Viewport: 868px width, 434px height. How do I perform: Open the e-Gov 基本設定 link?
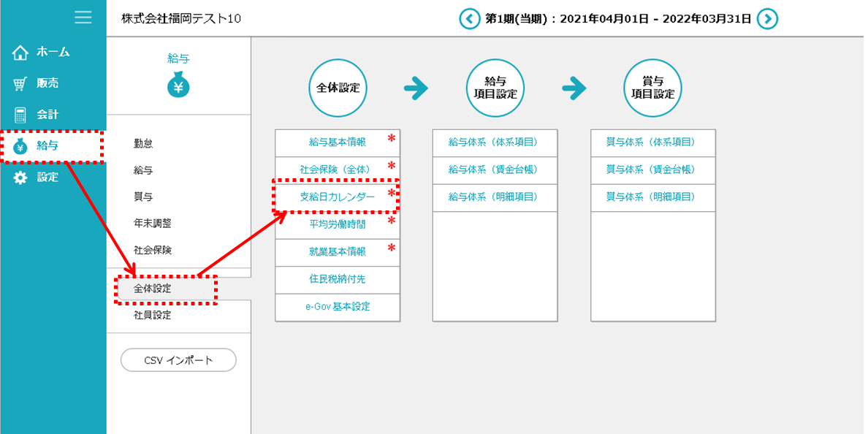tap(338, 307)
